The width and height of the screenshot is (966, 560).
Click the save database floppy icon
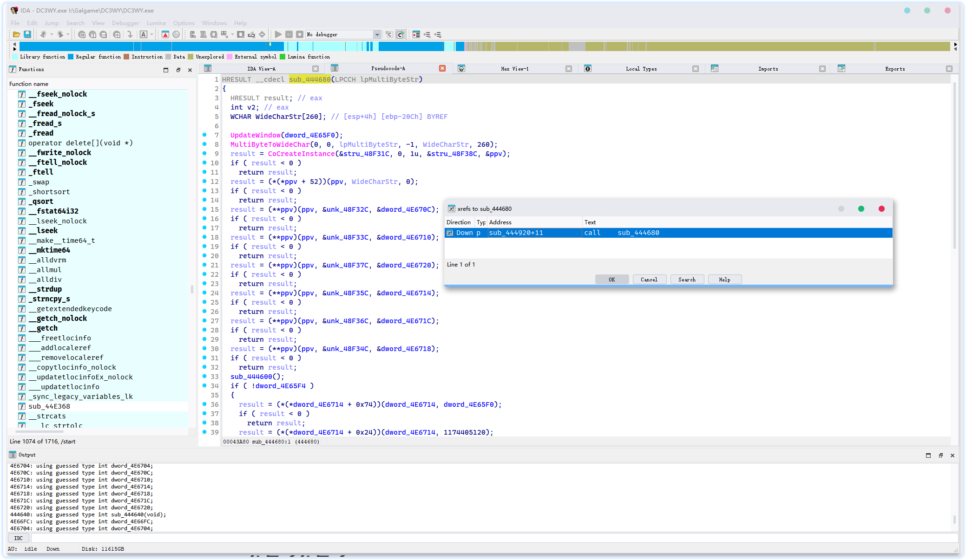coord(27,34)
